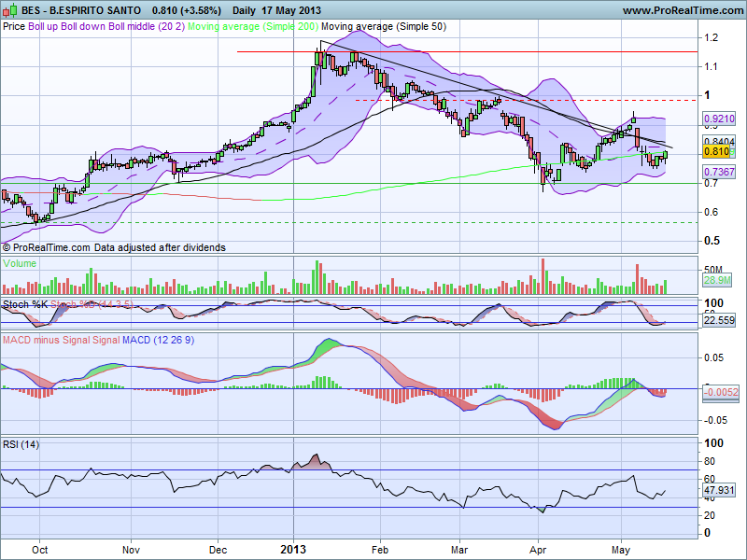This screenshot has height=560, width=747.
Task: Select the Moving average (Simple 50) legend
Action: pyautogui.click(x=384, y=27)
